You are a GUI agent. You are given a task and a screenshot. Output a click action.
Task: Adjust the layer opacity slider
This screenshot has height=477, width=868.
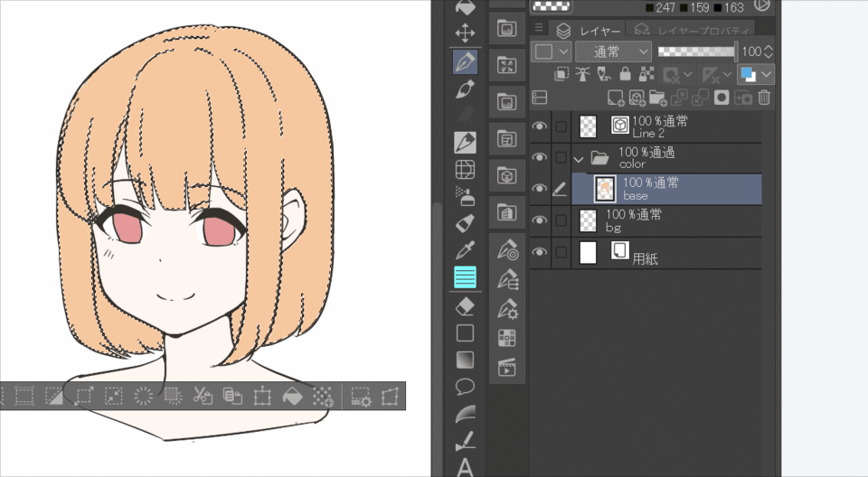coord(698,51)
